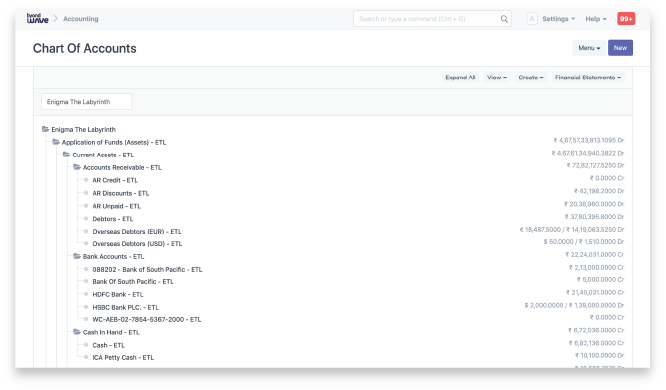Open the Financial Statements menu
Image resolution: width=666 pixels, height=390 pixels.
(x=587, y=77)
